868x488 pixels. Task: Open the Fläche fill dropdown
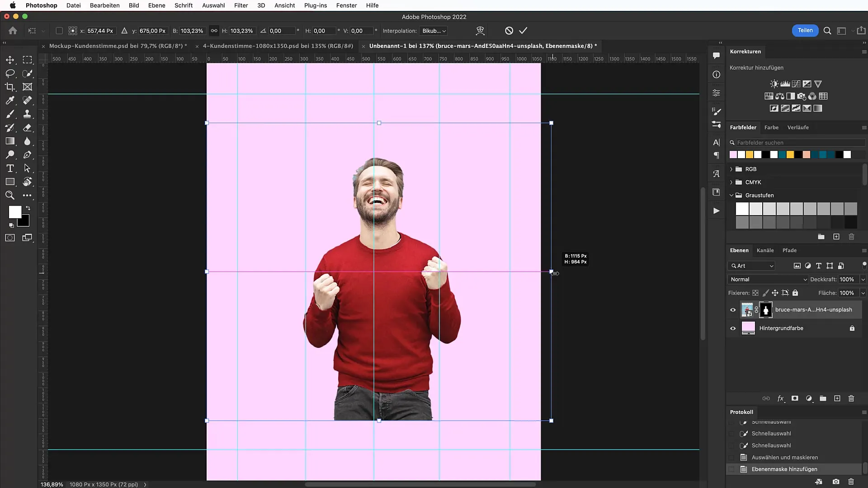pos(863,293)
